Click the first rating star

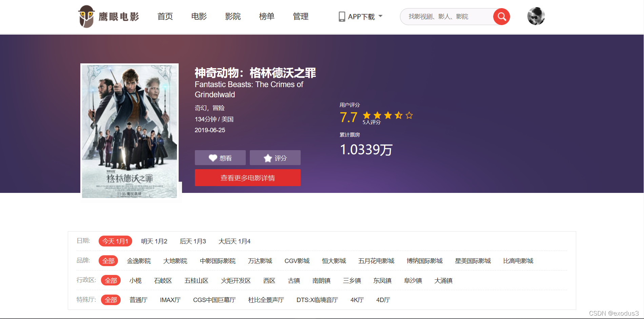[367, 116]
